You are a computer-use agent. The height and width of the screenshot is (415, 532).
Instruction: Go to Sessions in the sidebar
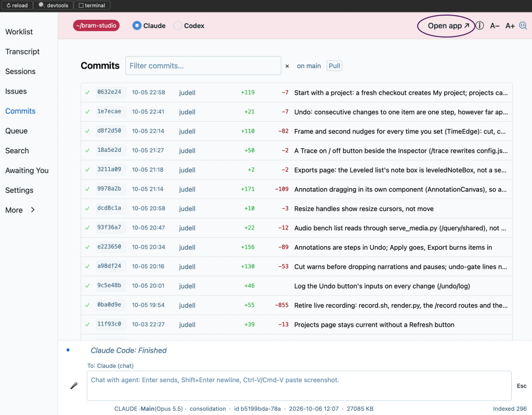point(20,71)
